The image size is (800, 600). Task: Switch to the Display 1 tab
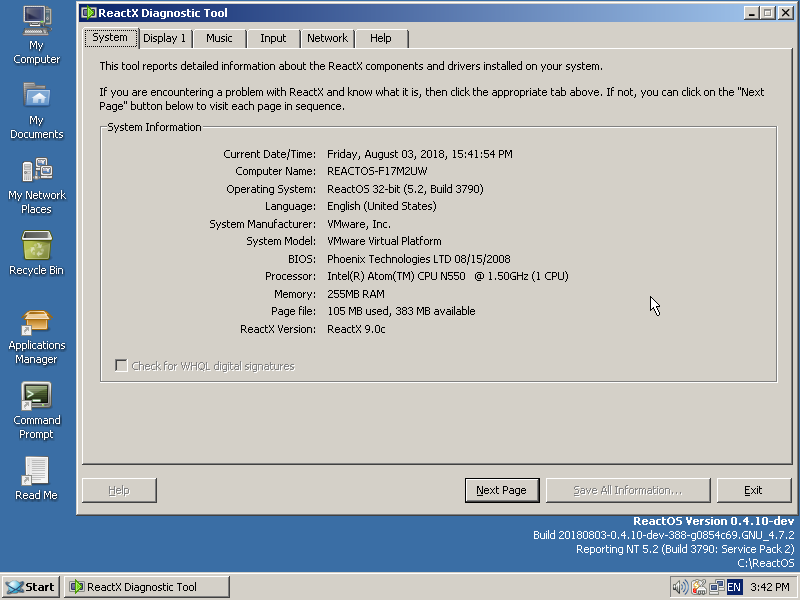click(164, 38)
